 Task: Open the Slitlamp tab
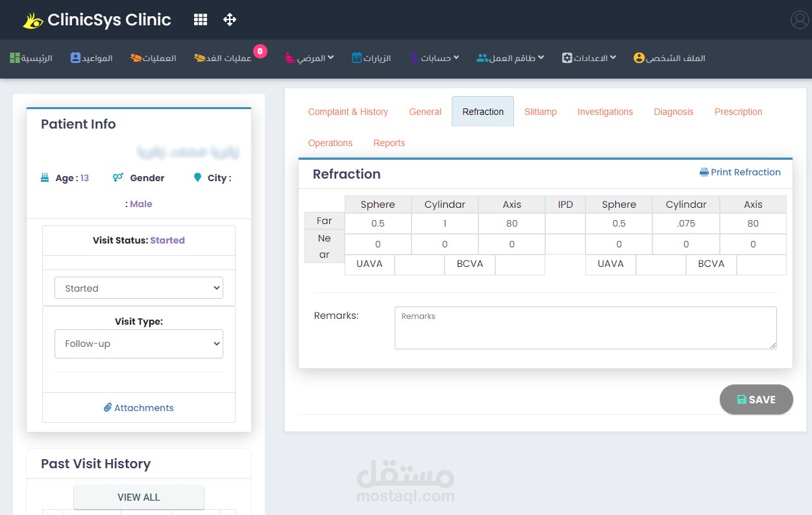541,112
